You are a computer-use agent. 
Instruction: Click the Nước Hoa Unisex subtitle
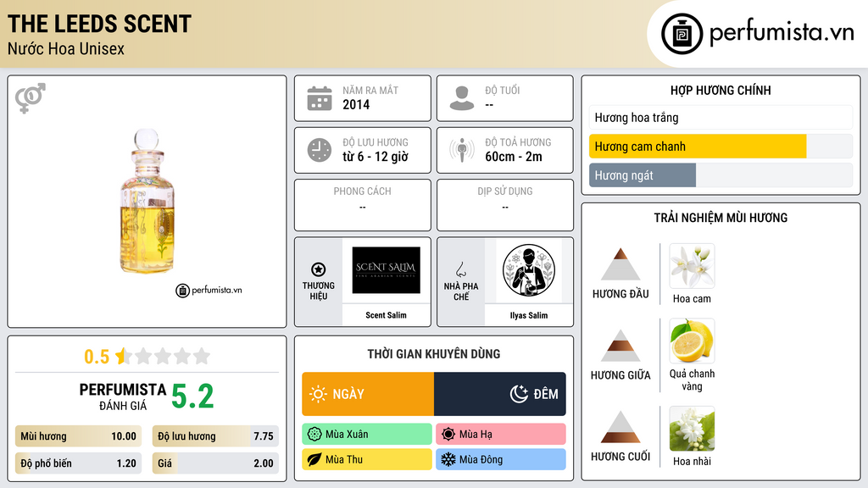[66, 48]
